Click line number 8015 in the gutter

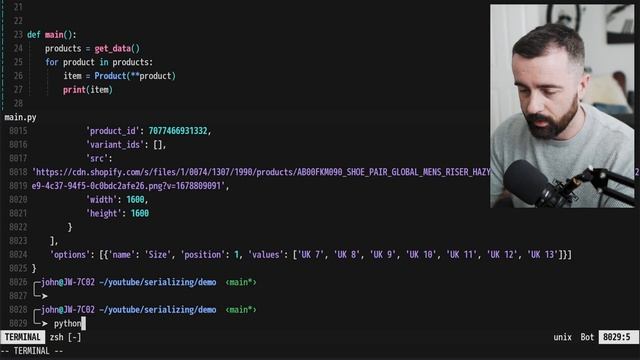(18, 131)
